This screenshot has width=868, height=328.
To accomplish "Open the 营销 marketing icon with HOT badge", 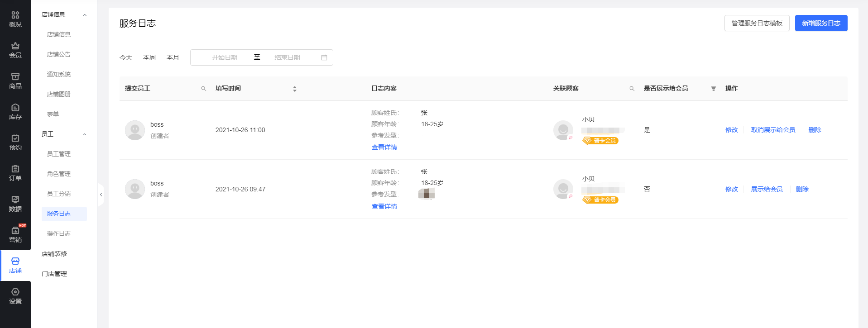I will pyautogui.click(x=15, y=234).
